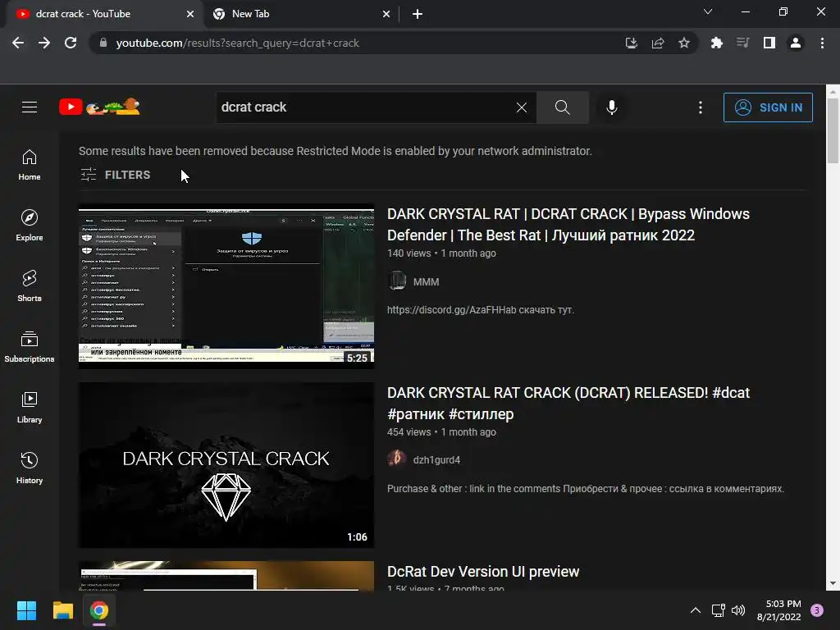Click scrollbar down arrow
840x630 pixels.
point(833,583)
